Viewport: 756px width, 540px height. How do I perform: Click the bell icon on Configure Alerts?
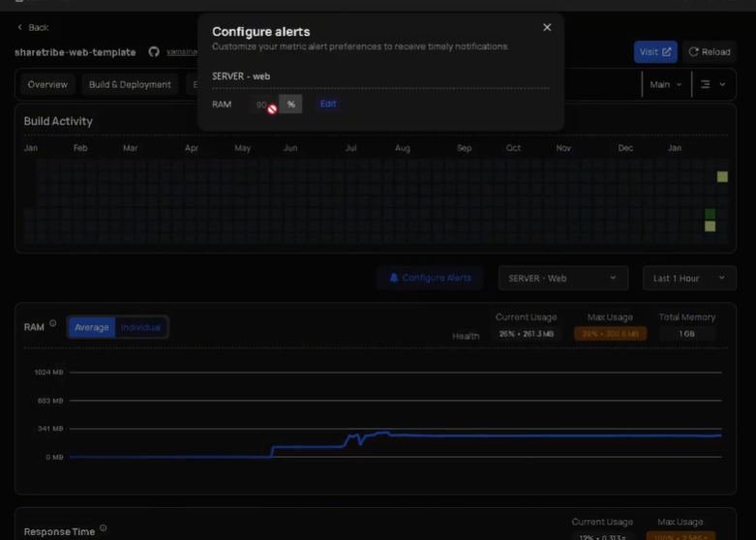394,278
